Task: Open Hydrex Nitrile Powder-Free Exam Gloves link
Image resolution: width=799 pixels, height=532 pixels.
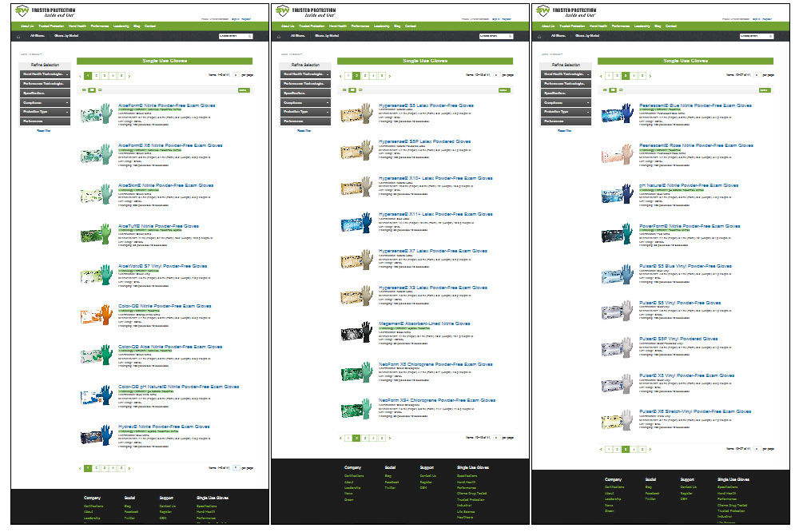Action: coord(164,427)
